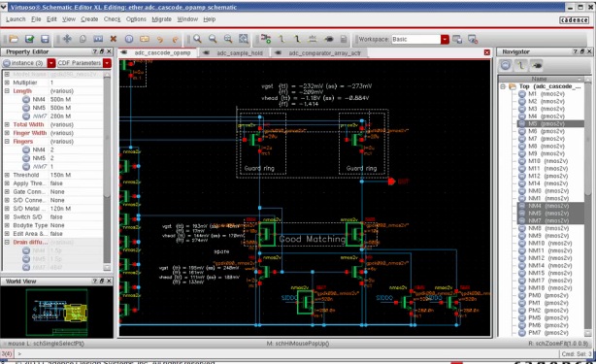
Task: Click the Property Editor vertical scrollbar
Action: 107,171
